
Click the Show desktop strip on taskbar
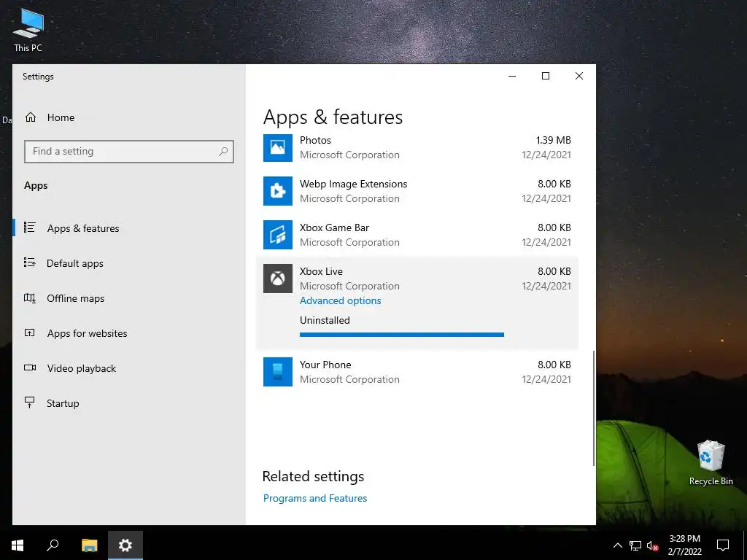(x=745, y=545)
